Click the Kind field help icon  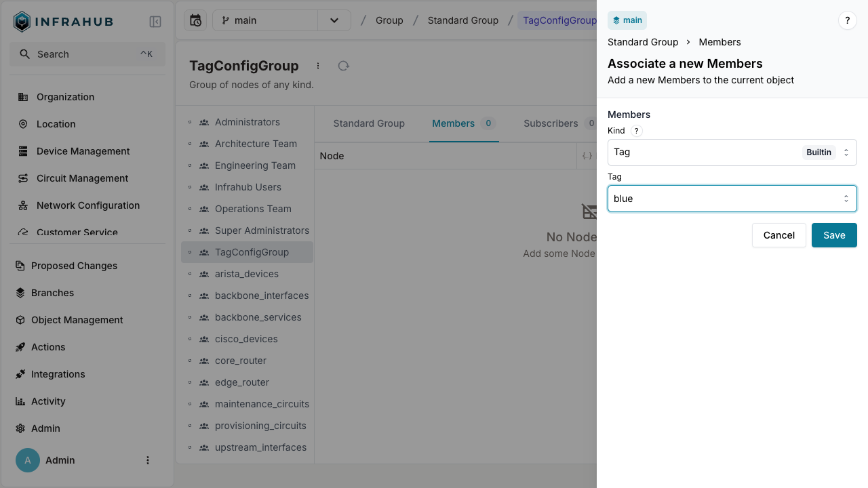click(636, 131)
